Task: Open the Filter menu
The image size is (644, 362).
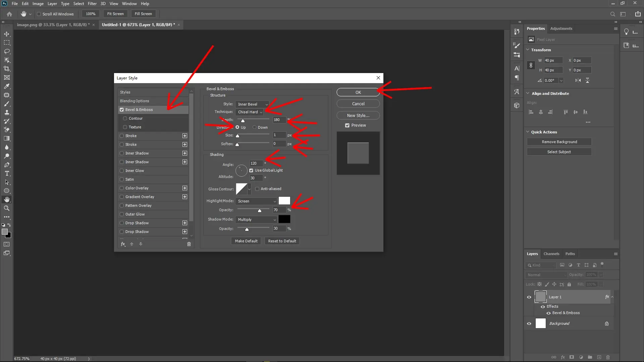Action: [92, 4]
